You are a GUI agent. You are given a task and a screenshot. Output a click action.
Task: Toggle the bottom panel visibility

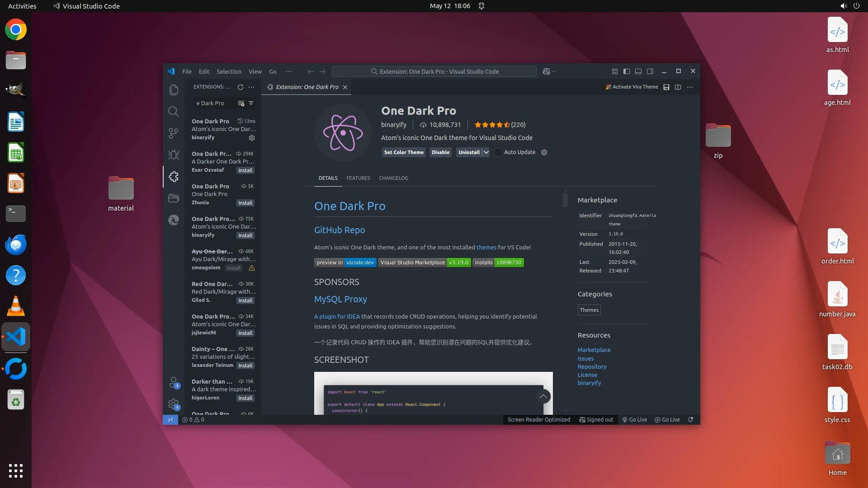point(638,71)
